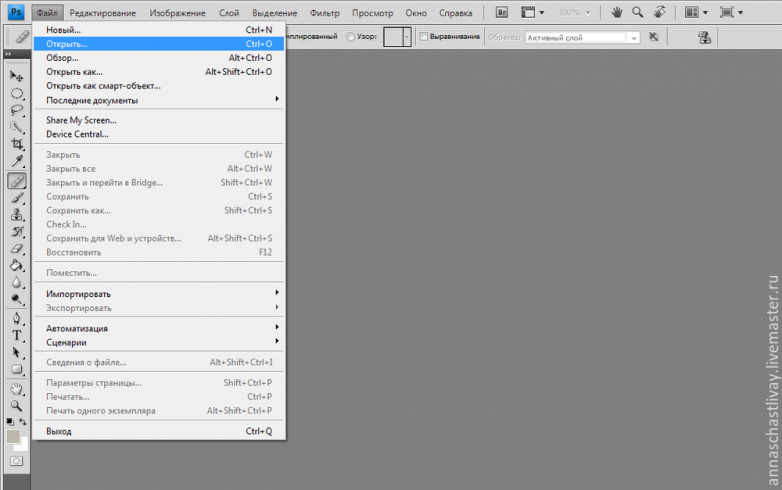This screenshot has width=782, height=490.
Task: Select the Узор radio button
Action: pos(351,37)
